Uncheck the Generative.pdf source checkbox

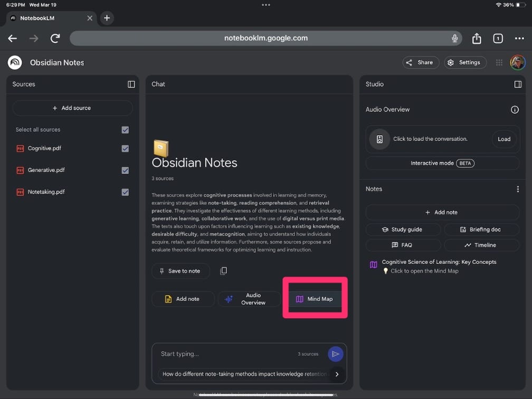tap(125, 170)
